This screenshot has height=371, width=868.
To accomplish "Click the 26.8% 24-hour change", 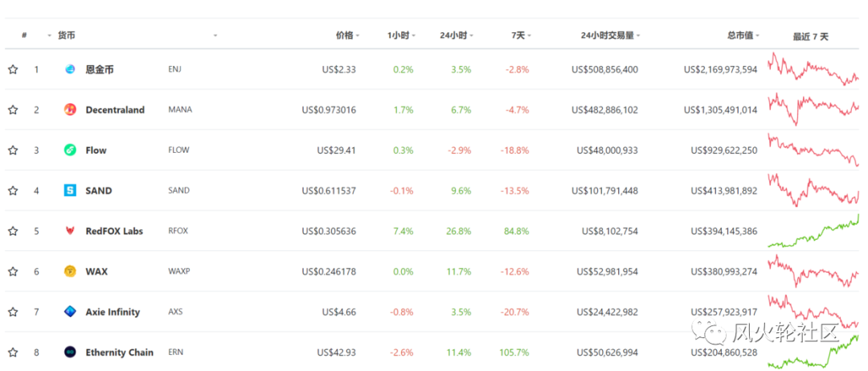I will [x=459, y=231].
